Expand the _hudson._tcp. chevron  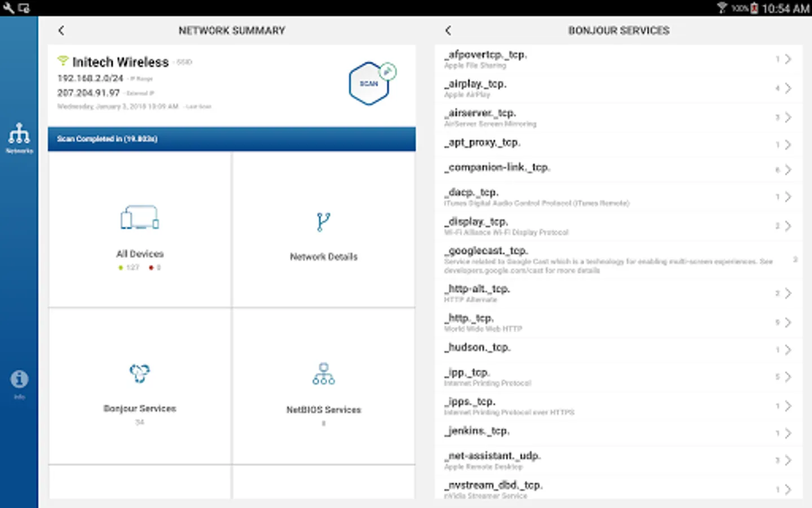coord(788,350)
